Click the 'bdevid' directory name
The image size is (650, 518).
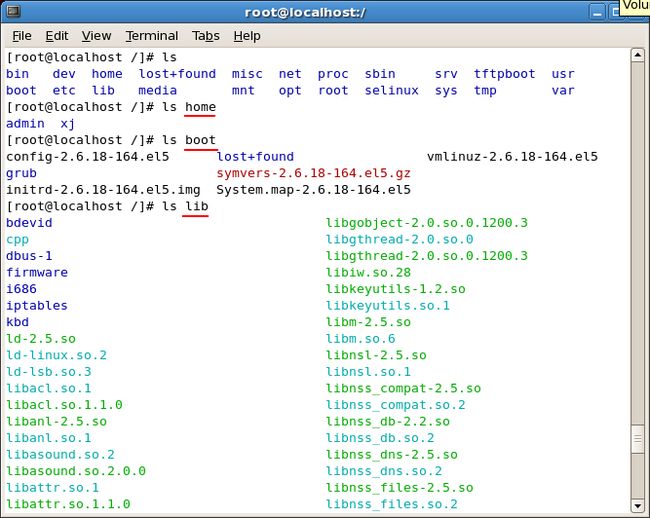[29, 223]
